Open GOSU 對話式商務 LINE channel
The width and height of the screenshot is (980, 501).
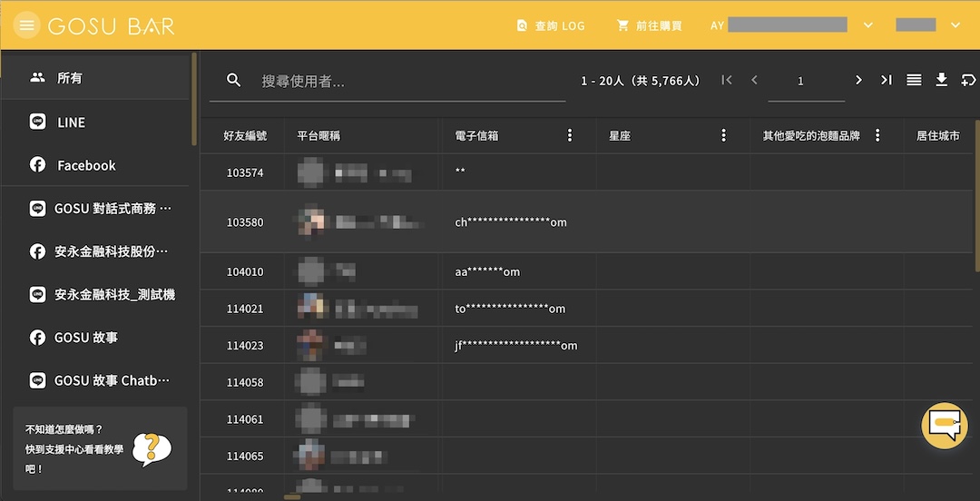95,208
